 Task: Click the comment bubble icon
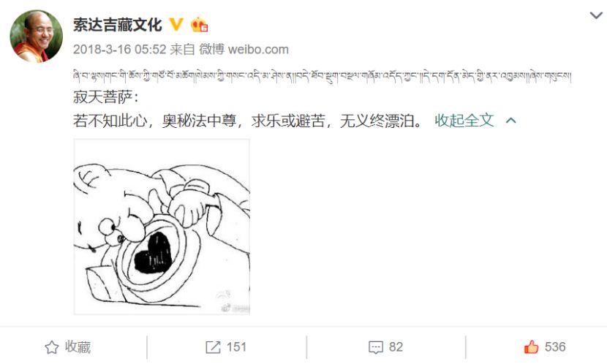pyautogui.click(x=375, y=347)
